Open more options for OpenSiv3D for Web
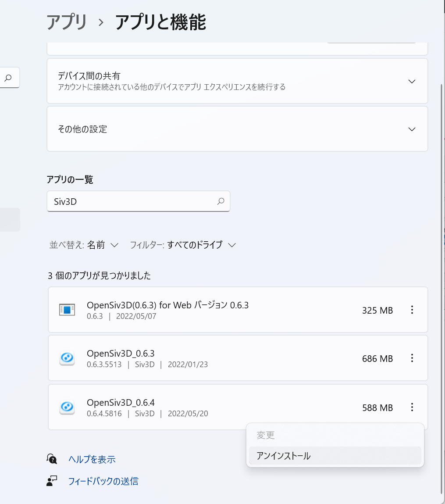 pyautogui.click(x=412, y=310)
